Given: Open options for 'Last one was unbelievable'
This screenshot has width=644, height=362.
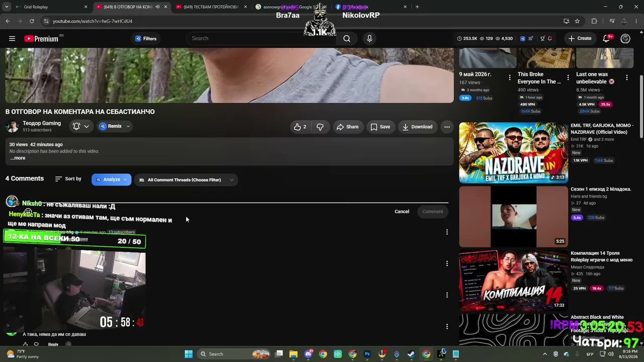Looking at the screenshot, I should coord(627,77).
